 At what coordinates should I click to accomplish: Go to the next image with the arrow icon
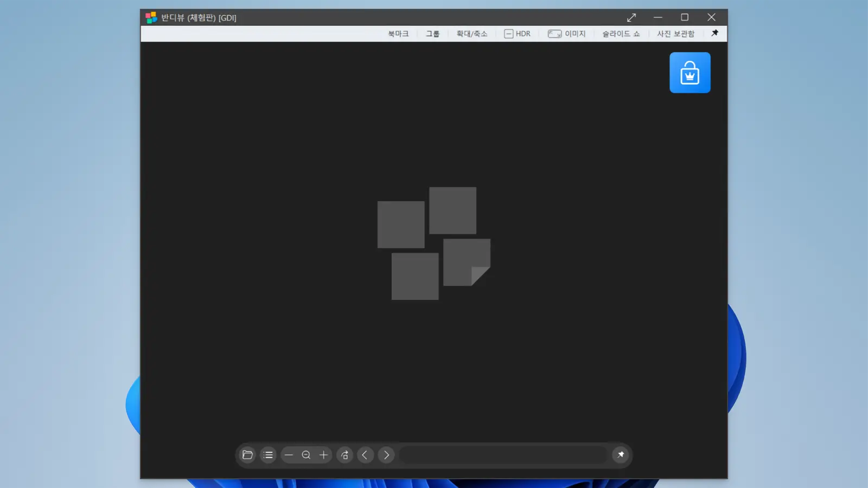click(x=386, y=455)
